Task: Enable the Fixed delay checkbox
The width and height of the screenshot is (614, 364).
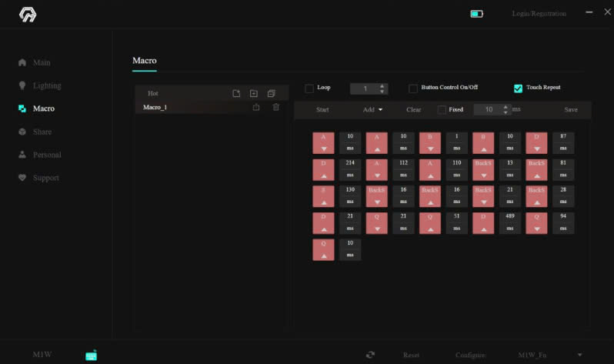Action: tap(442, 109)
